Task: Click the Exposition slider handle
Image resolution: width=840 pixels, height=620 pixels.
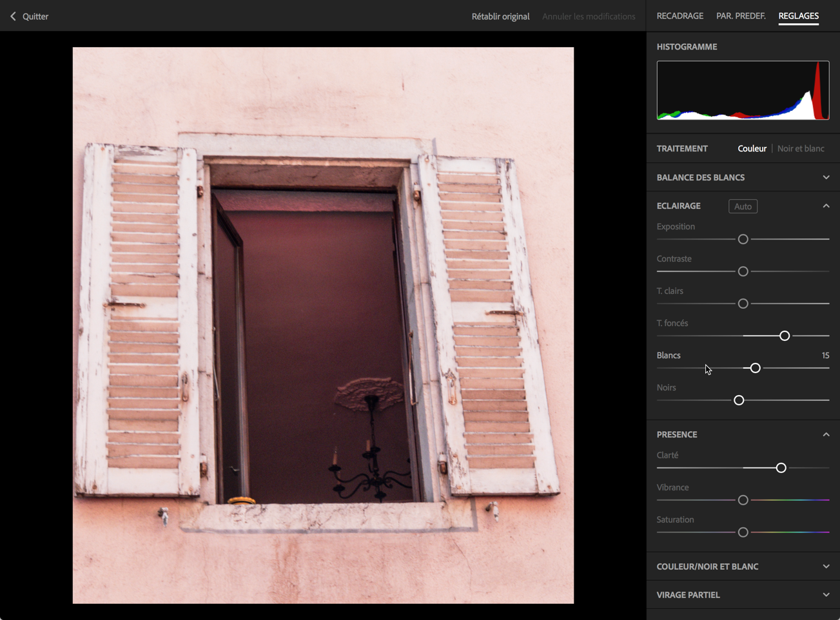Action: (x=743, y=239)
